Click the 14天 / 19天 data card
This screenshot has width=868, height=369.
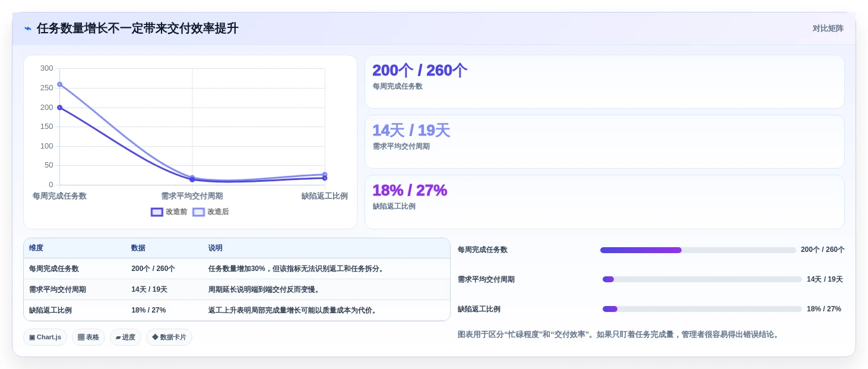pyautogui.click(x=604, y=142)
